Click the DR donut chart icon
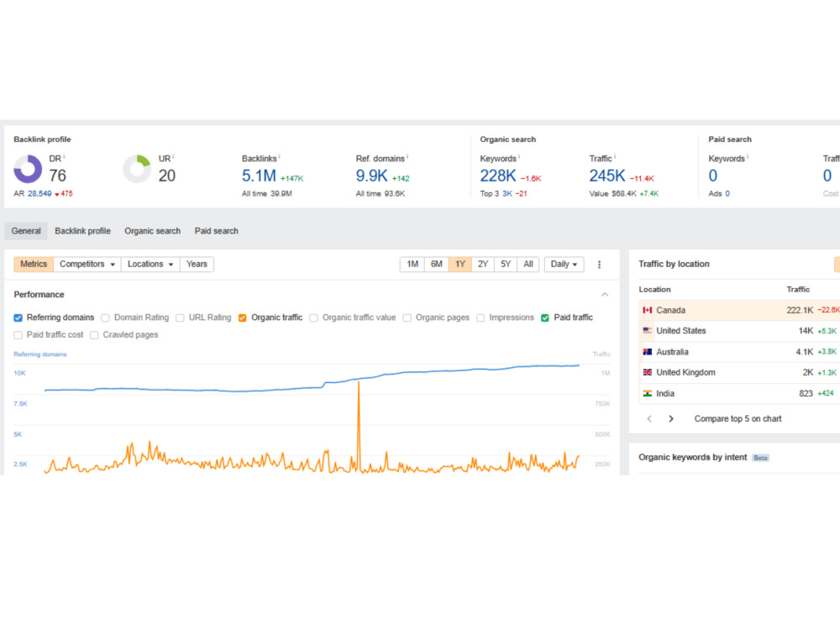This screenshot has height=630, width=840. pyautogui.click(x=28, y=169)
